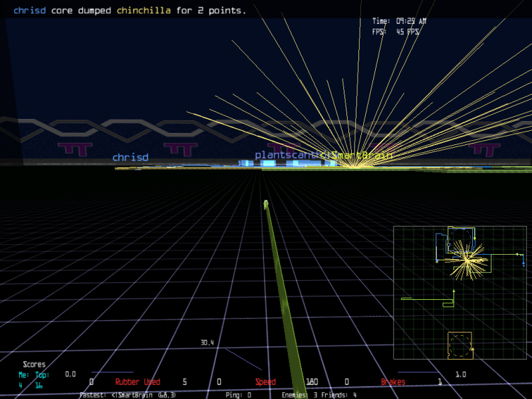Viewport: 532px width, 399px height.
Task: Select the yellow zone circle at minimap bottom
Action: (460, 346)
